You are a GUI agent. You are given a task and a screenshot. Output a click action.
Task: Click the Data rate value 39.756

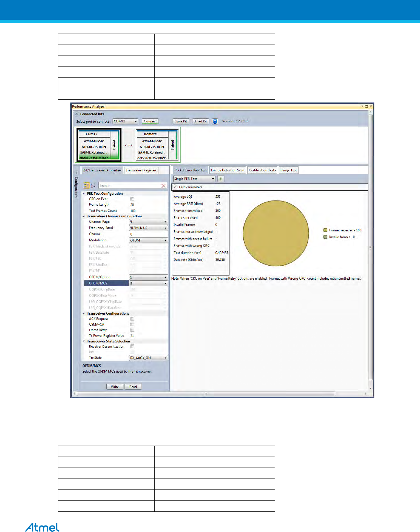(220, 259)
